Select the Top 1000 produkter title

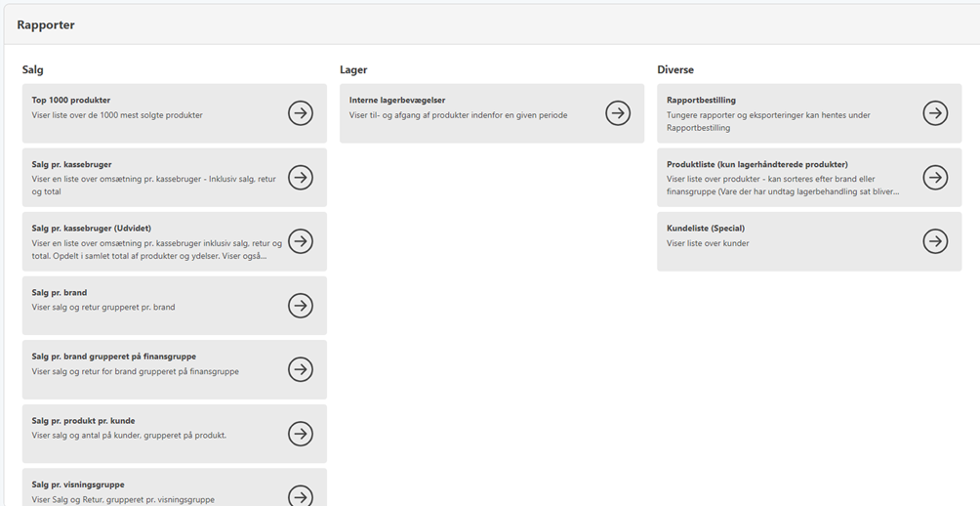(71, 101)
